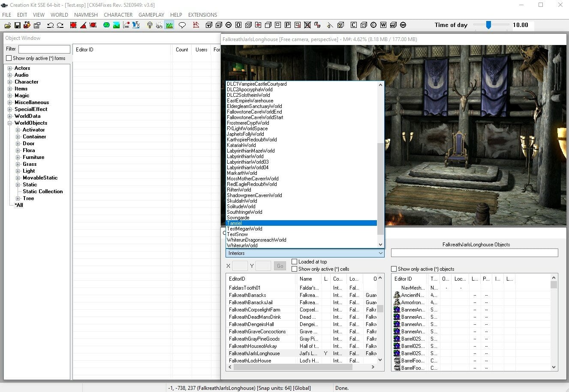The image size is (569, 392).
Task: Click the Havok HK toolbar icon
Action: tap(126, 25)
